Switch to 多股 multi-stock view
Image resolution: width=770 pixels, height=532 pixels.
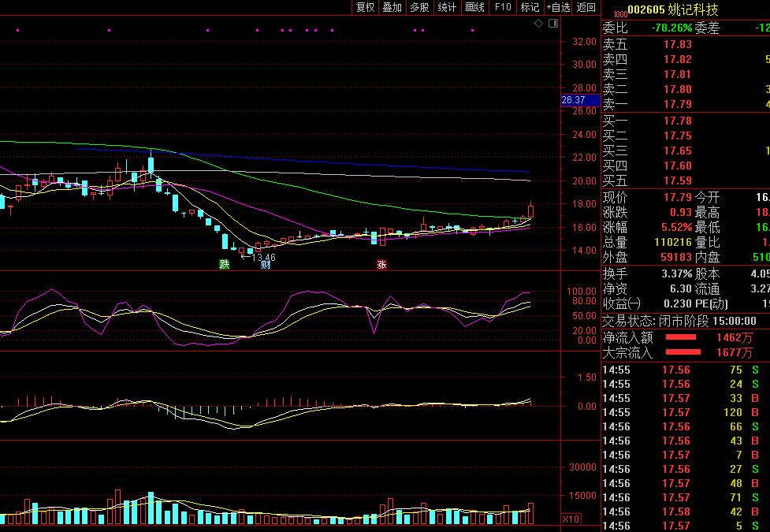(419, 7)
